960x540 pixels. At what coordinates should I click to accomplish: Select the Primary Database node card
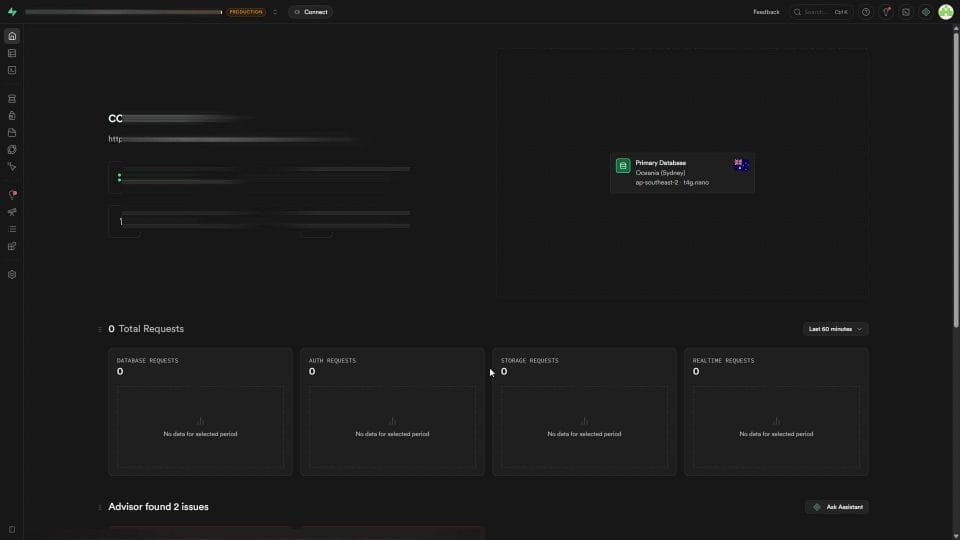point(682,173)
